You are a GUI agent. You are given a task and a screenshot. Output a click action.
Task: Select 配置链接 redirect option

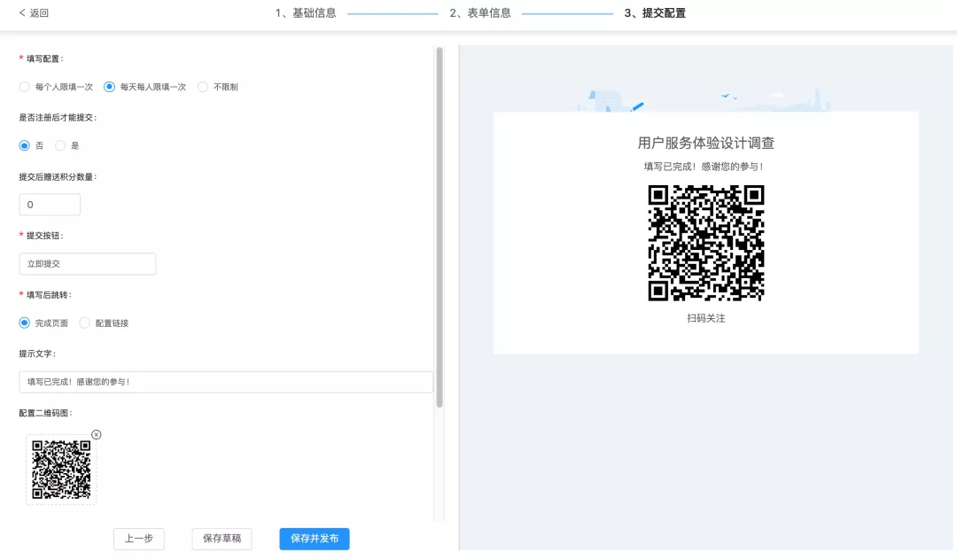(104, 323)
